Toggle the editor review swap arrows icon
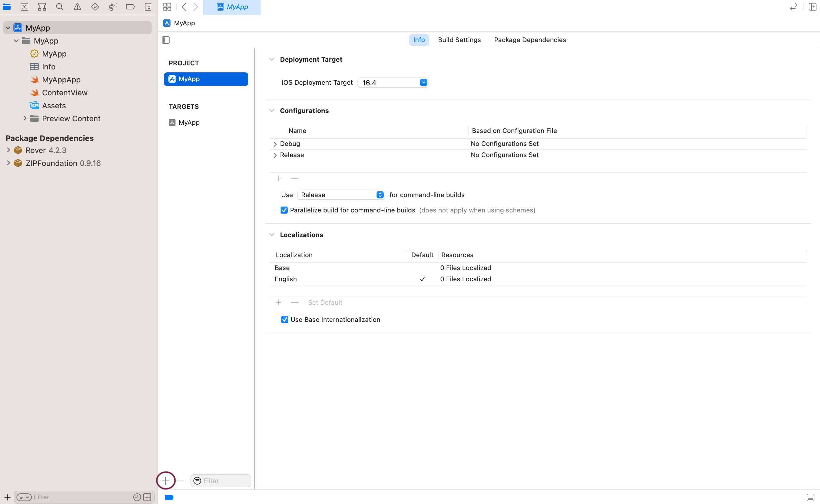Image resolution: width=820 pixels, height=504 pixels. tap(793, 7)
